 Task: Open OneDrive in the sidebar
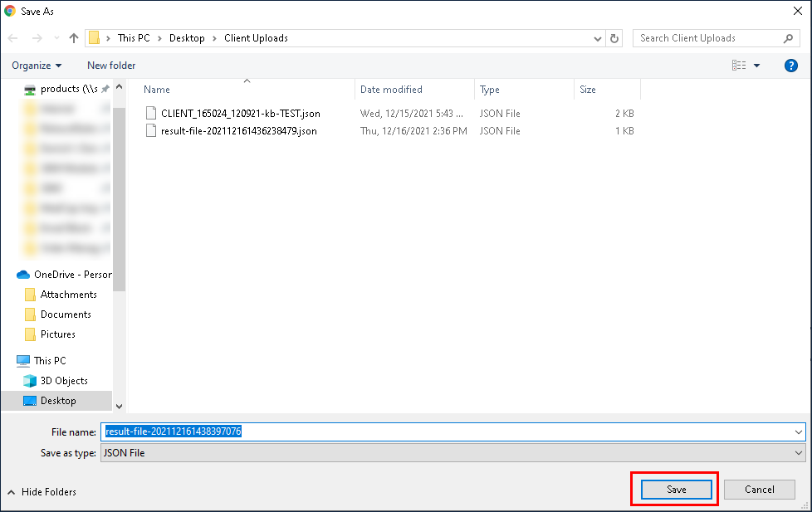point(71,275)
